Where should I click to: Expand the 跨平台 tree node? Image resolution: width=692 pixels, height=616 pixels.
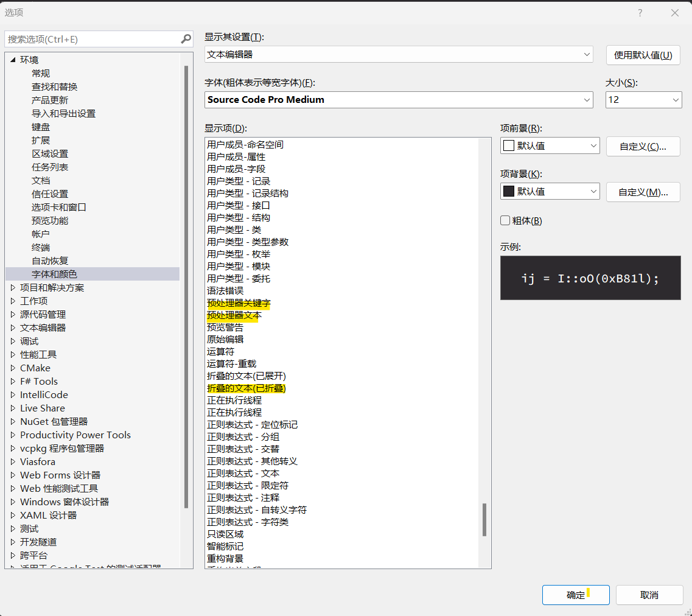(13, 556)
